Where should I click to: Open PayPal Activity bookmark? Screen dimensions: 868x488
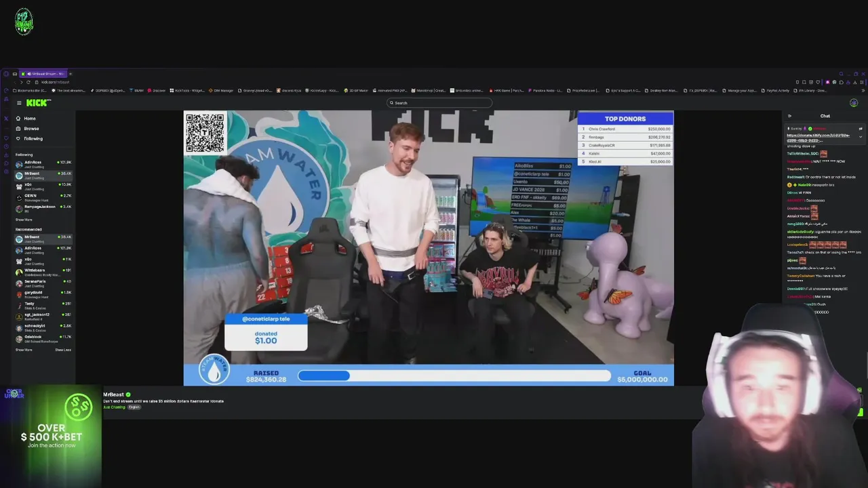(776, 90)
